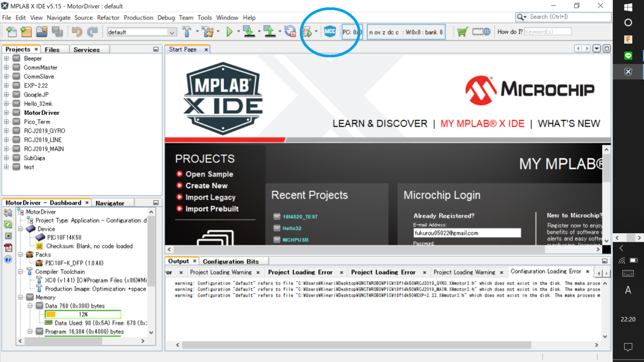Image resolution: width=644 pixels, height=362 pixels.
Task: Click Create New project link
Action: [207, 186]
